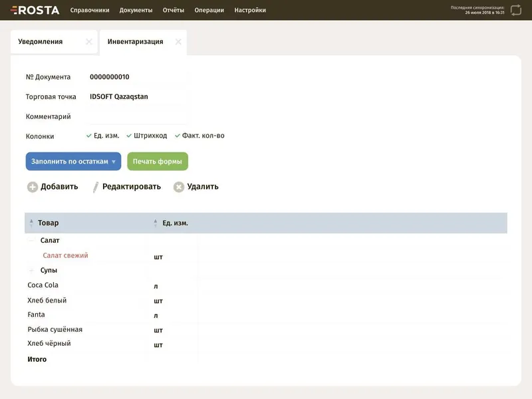Click the Комментарий input field
This screenshot has width=532, height=399.
[x=137, y=116]
